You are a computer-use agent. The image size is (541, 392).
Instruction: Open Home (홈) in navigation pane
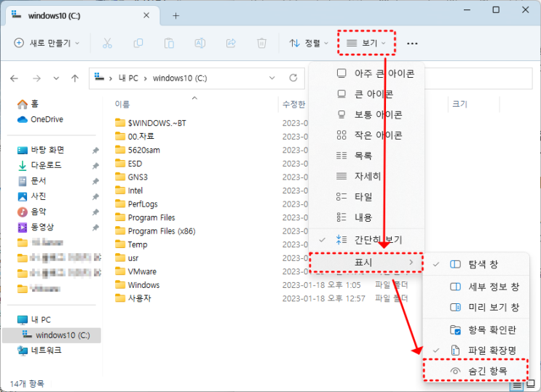point(28,104)
